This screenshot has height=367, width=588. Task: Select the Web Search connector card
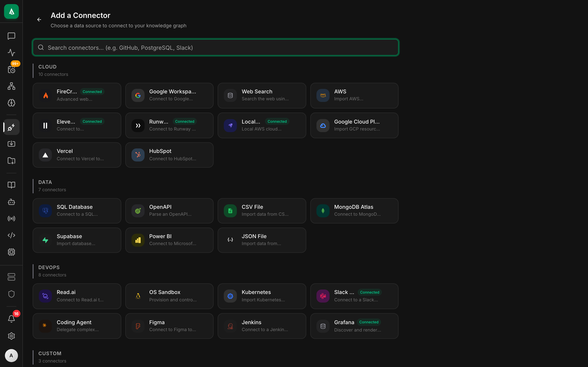(262, 95)
